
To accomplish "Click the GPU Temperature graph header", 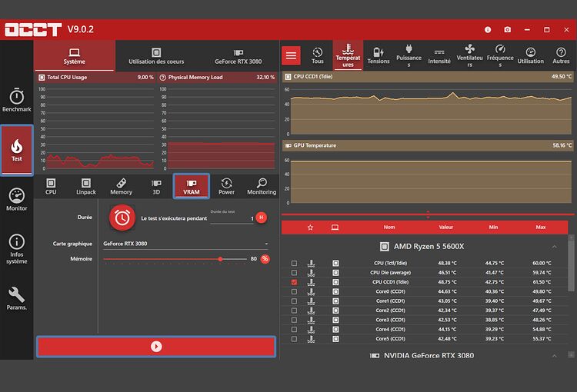I will pyautogui.click(x=428, y=145).
